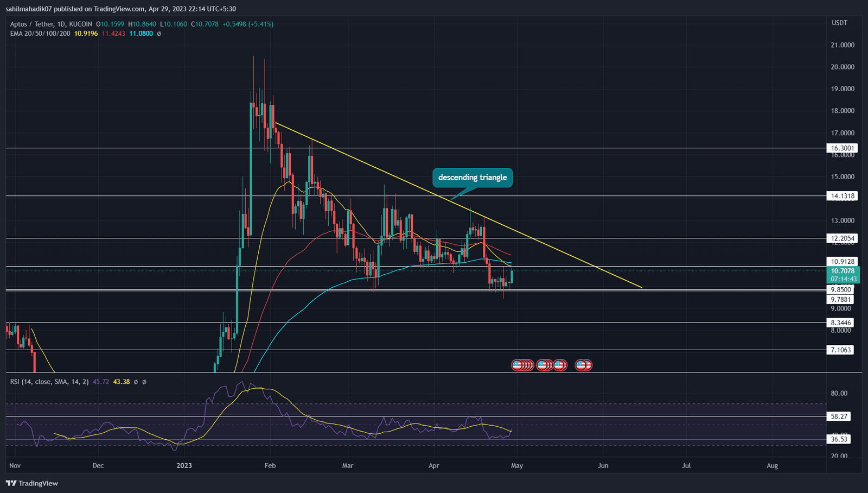The width and height of the screenshot is (868, 493).
Task: Click the 'RSI (14, close, SMA, 14, 2)' legend
Action: click(x=49, y=382)
